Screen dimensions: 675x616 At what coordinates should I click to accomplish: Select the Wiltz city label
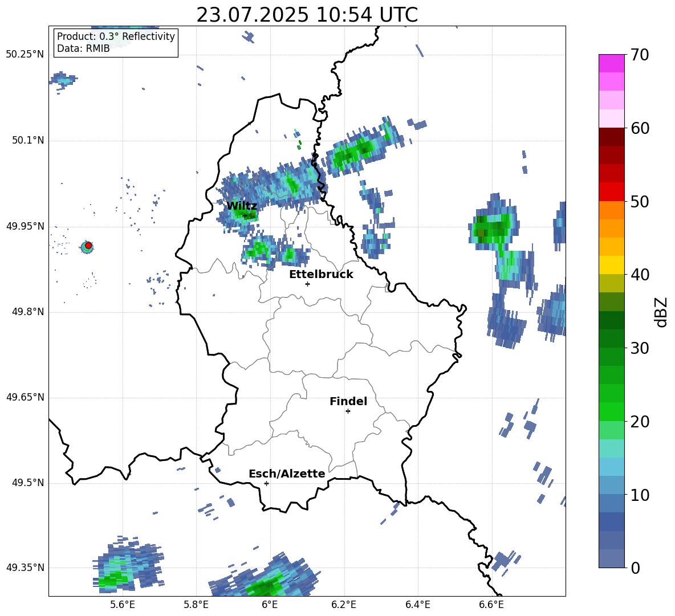(x=242, y=206)
